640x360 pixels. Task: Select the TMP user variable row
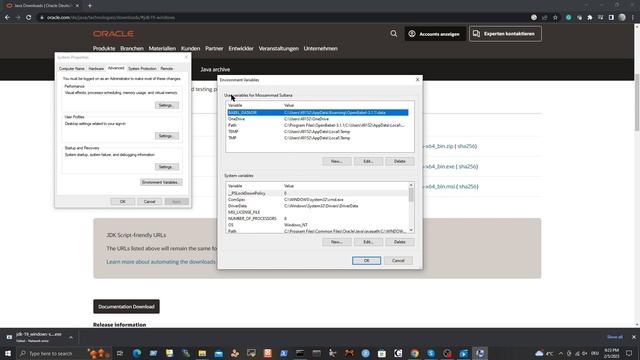click(318, 138)
